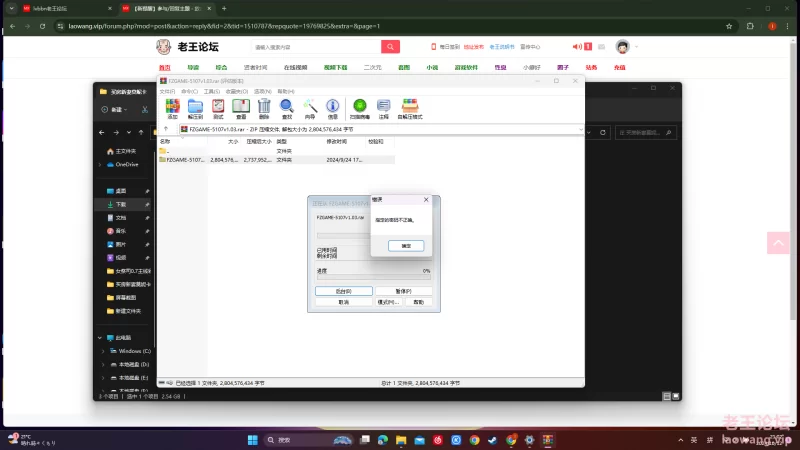Go up one level in WinRAR

(166, 129)
